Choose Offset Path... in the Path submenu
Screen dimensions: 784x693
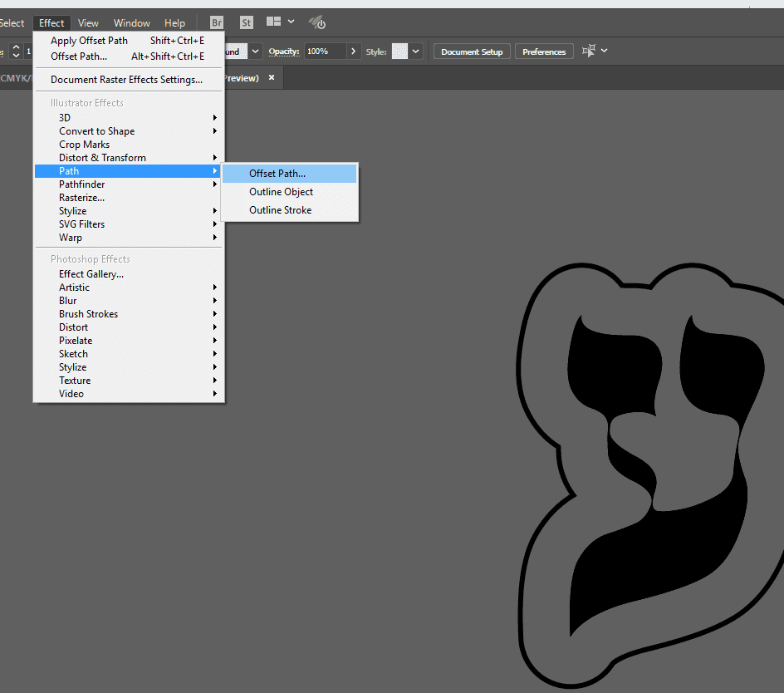click(277, 174)
